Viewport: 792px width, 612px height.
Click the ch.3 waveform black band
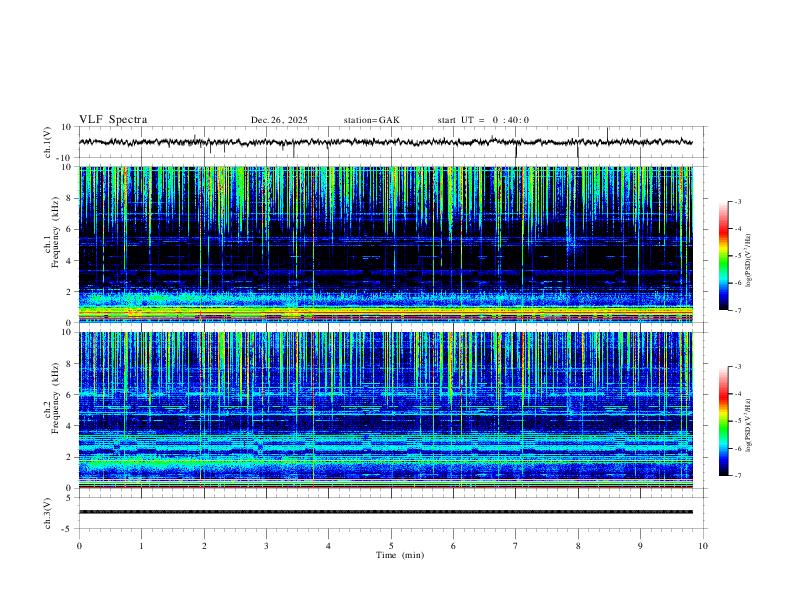pyautogui.click(x=385, y=512)
